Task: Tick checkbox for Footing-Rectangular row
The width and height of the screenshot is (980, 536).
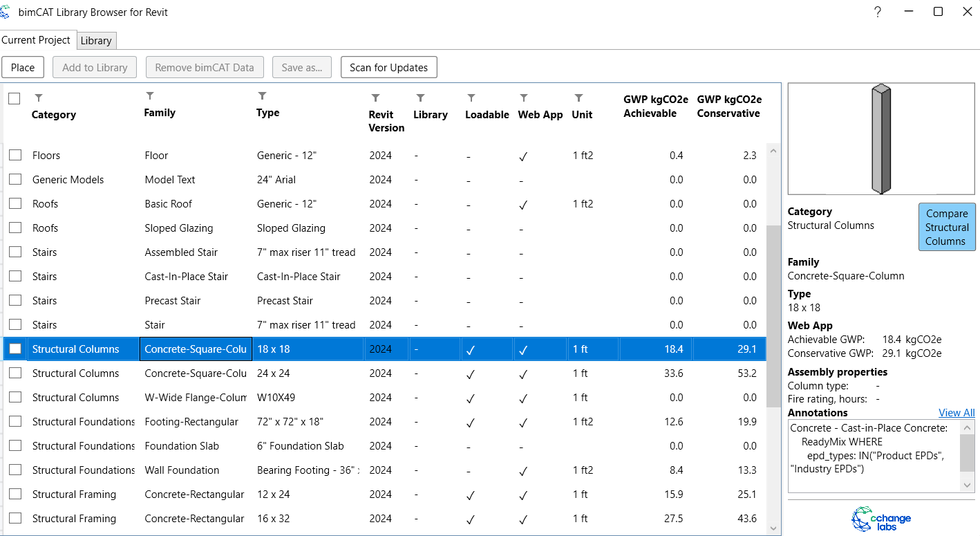Action: (15, 422)
